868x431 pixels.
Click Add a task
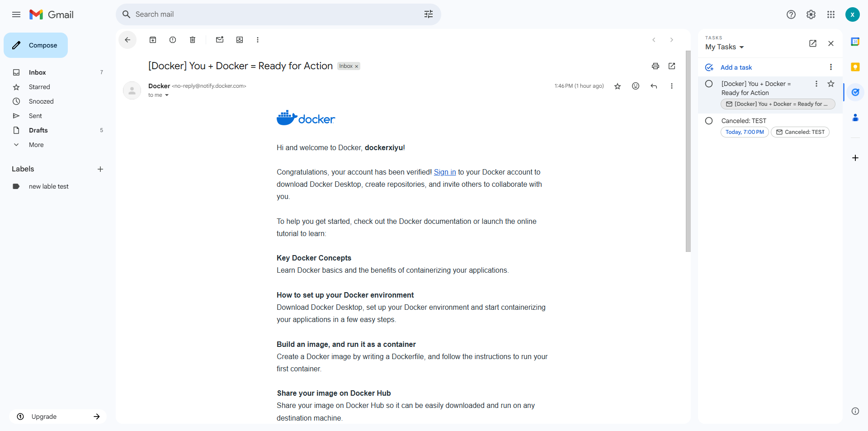[x=736, y=67]
